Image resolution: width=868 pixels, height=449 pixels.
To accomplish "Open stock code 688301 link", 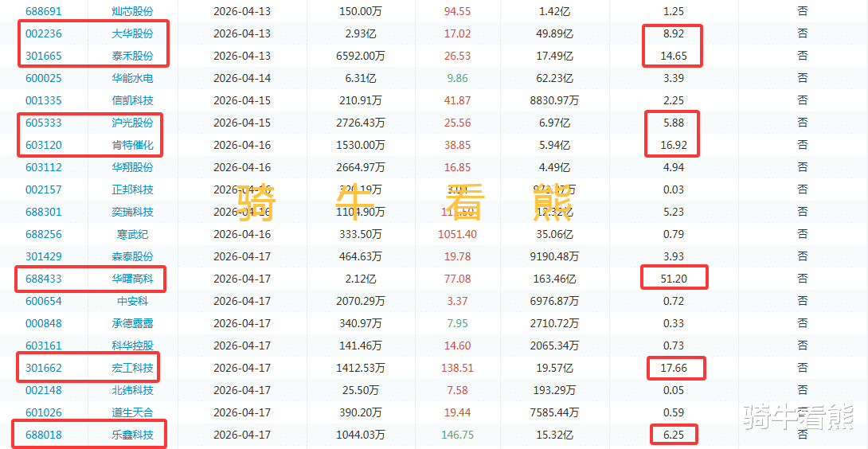I will point(44,212).
